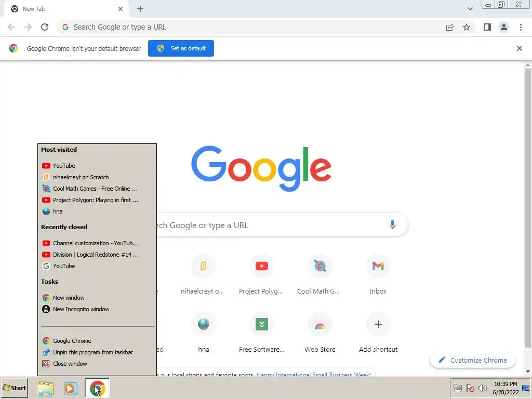The height and width of the screenshot is (399, 532).
Task: Open a new tab with the plus button
Action: (140, 9)
